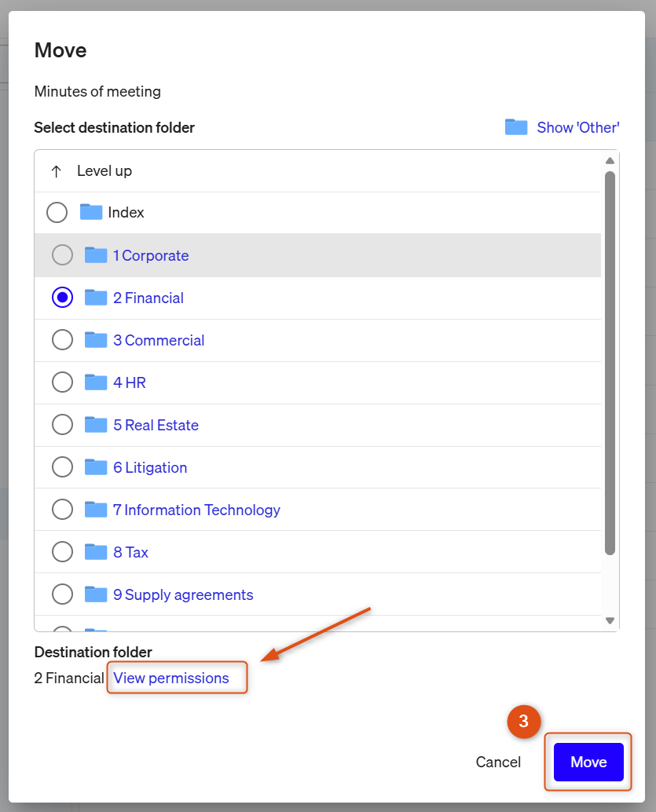Click the 3 Commercial folder icon
The height and width of the screenshot is (812, 656).
pos(96,340)
